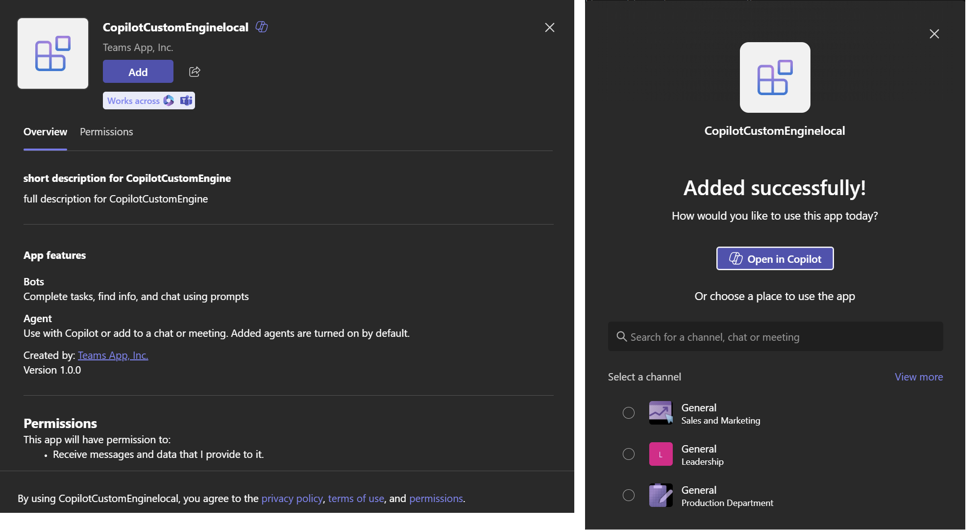The height and width of the screenshot is (530, 980).
Task: Close the app details dialog
Action: [x=550, y=27]
